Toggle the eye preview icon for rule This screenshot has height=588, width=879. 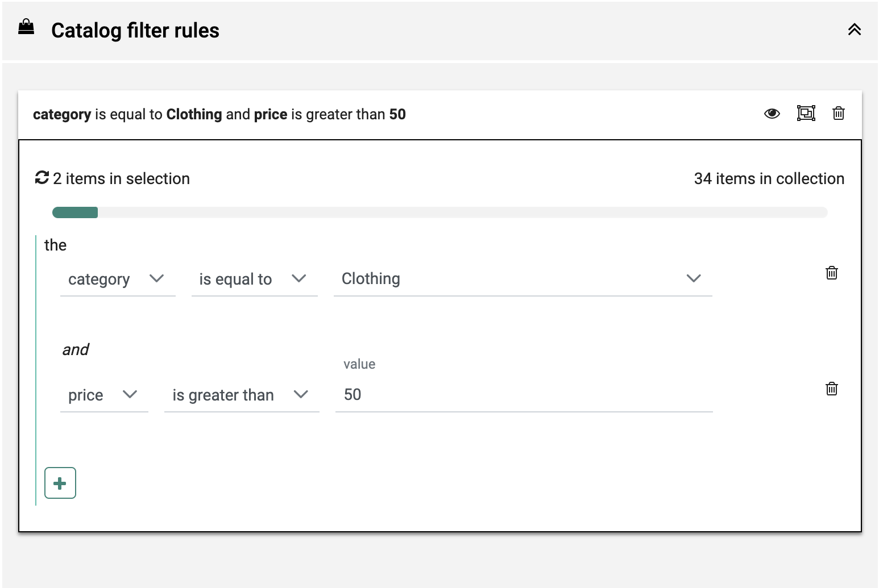coord(772,114)
